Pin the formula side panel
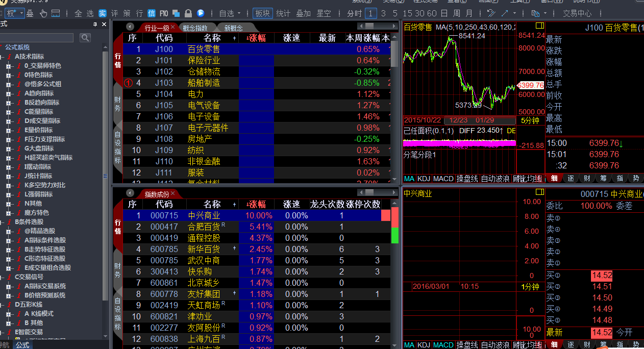 pos(95,24)
